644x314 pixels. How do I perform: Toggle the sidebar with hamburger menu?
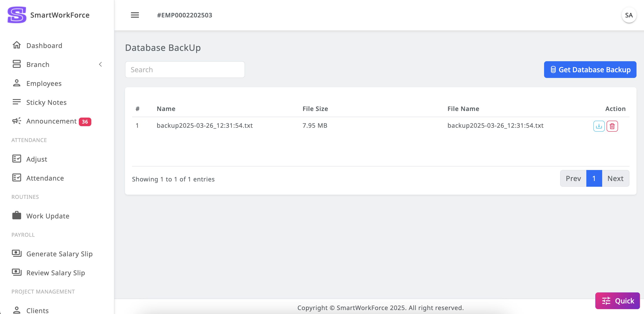135,15
